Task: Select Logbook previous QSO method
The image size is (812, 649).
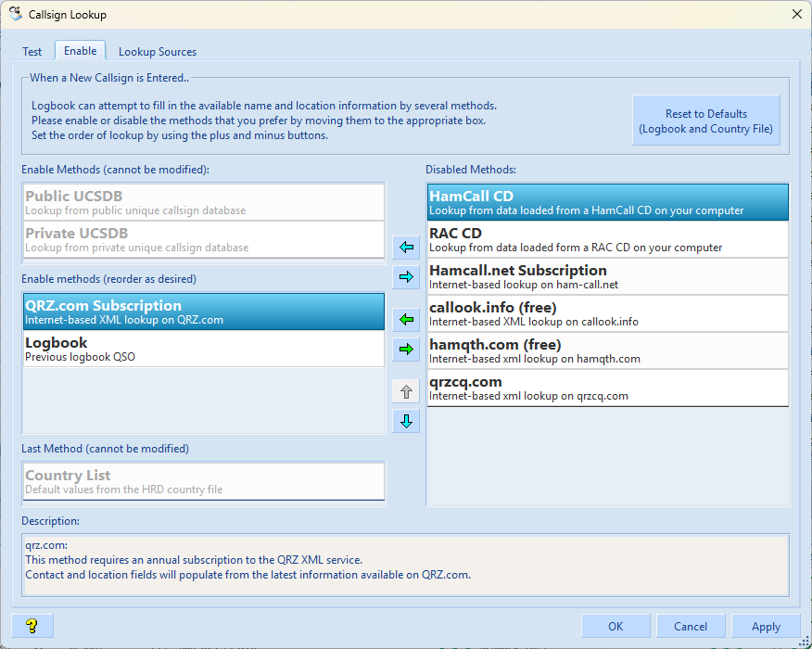Action: [204, 349]
